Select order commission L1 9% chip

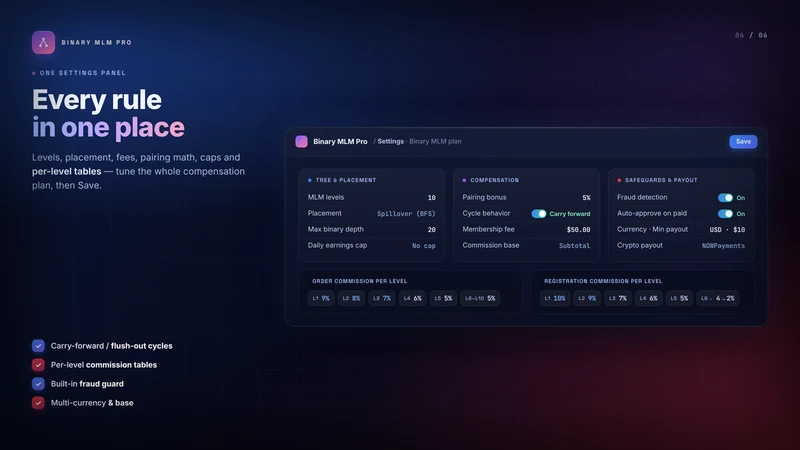pos(321,298)
